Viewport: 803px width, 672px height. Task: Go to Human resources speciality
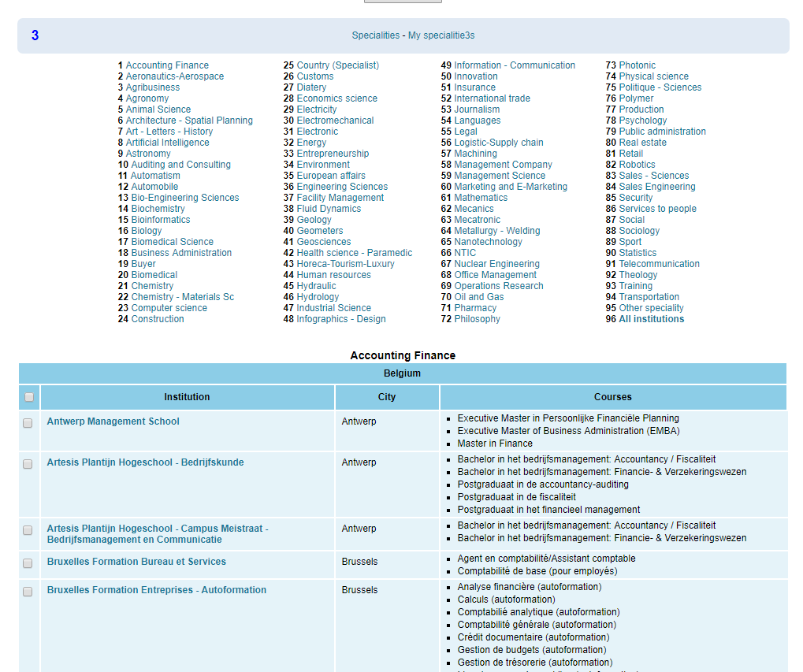pyautogui.click(x=333, y=275)
